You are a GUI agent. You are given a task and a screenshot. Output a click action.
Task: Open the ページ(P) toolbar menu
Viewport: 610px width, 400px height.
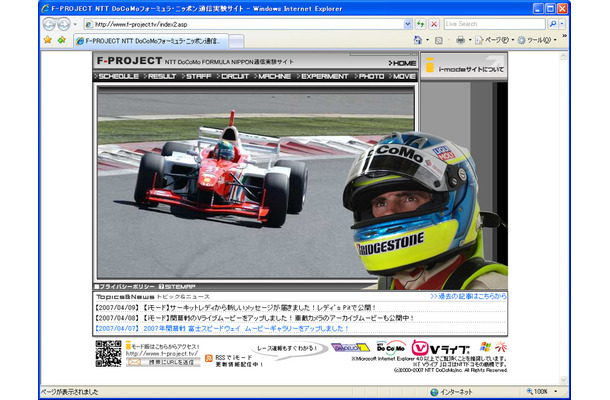point(494,40)
